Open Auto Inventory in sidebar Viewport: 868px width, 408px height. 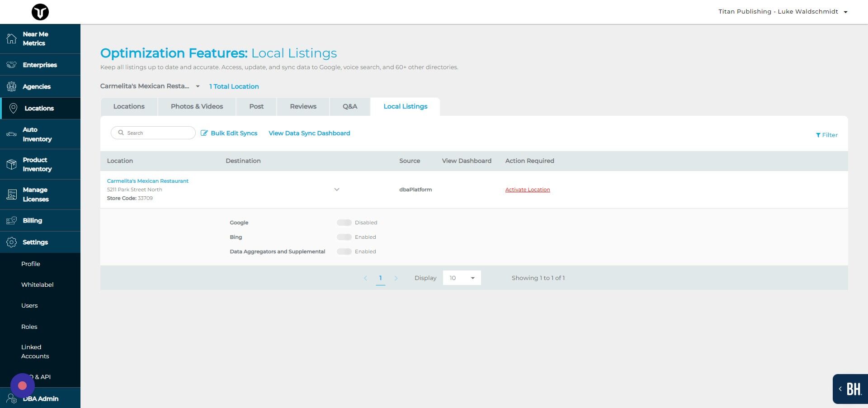[40, 134]
